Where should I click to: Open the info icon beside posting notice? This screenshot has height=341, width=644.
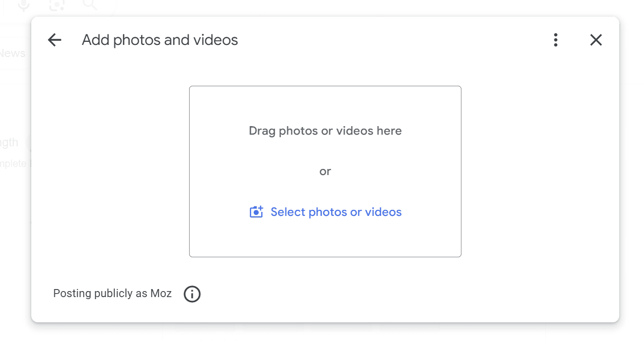[x=192, y=294]
